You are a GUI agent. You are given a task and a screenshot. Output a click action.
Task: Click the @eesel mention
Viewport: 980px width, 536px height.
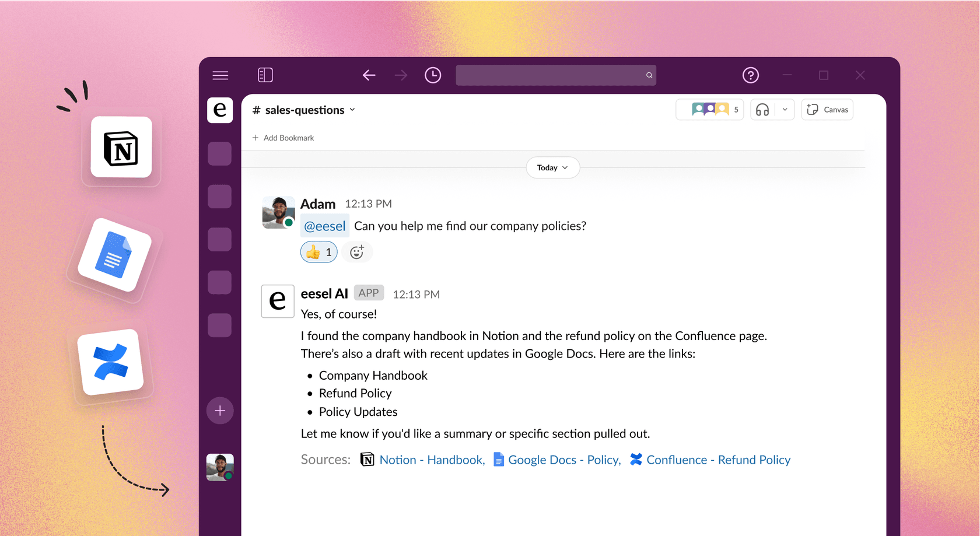(x=325, y=226)
